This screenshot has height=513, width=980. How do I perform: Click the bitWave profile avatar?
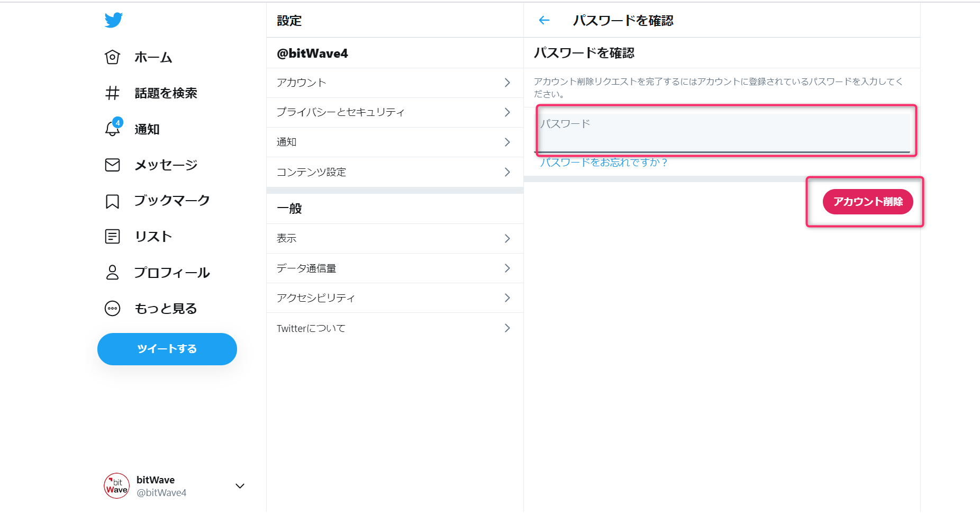pos(116,486)
